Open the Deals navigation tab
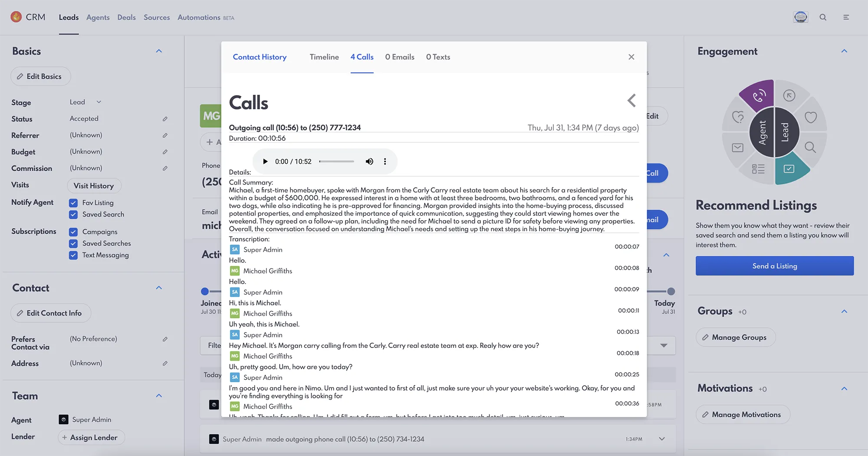The height and width of the screenshot is (456, 868). (x=126, y=17)
